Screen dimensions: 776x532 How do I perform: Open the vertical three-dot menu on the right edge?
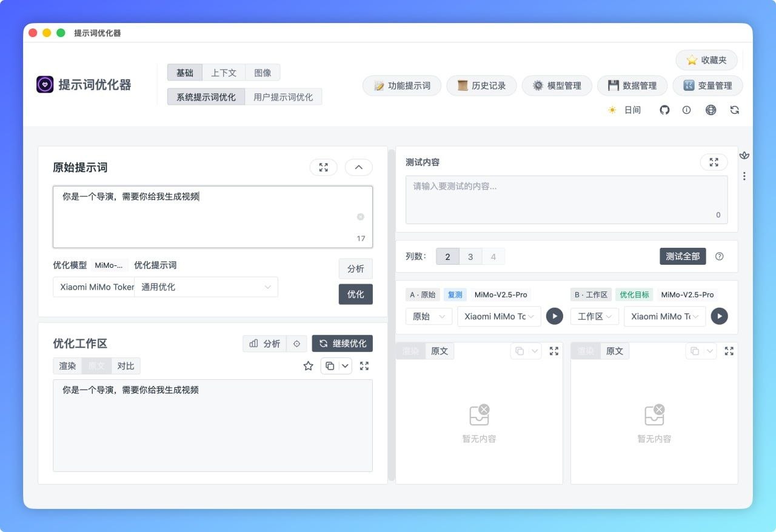point(744,176)
